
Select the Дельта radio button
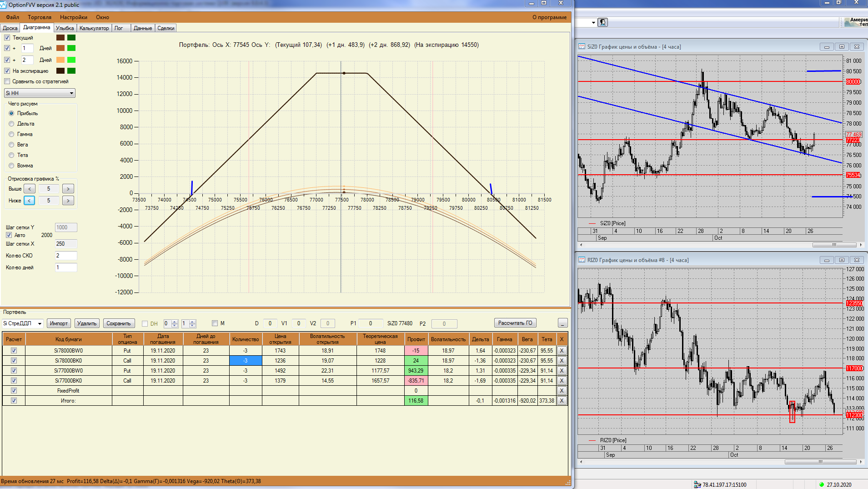(x=12, y=124)
